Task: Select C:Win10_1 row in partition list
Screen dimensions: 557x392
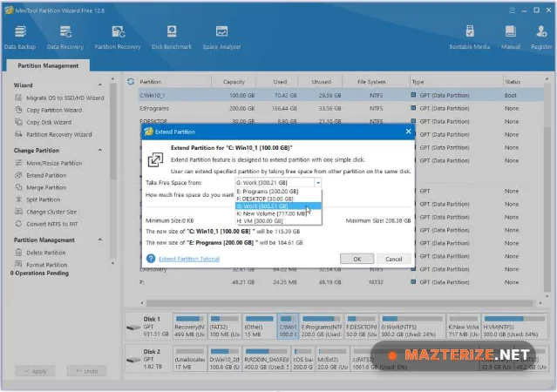Action: point(340,95)
